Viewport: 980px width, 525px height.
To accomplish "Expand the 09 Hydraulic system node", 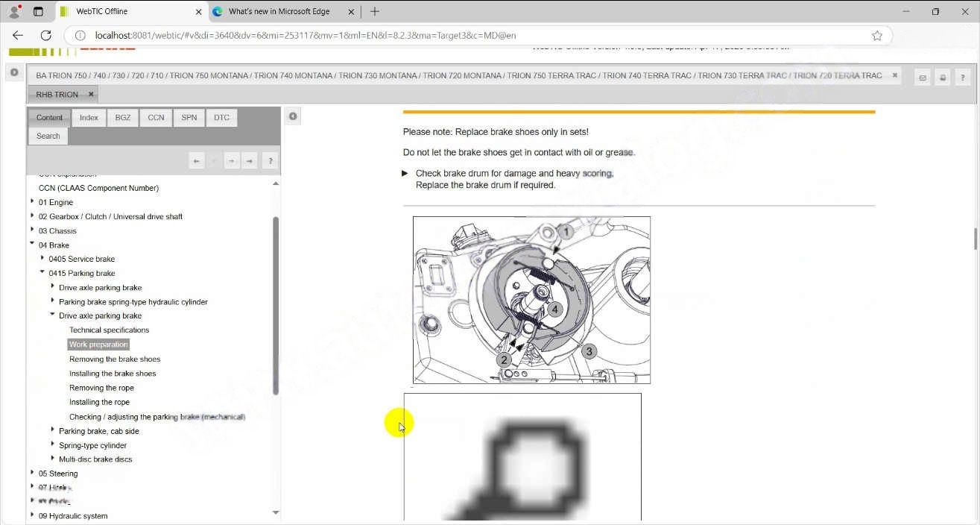I will click(32, 515).
